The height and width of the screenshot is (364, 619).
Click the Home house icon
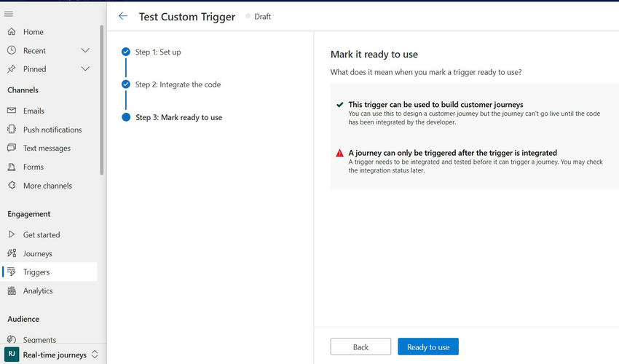(x=11, y=32)
